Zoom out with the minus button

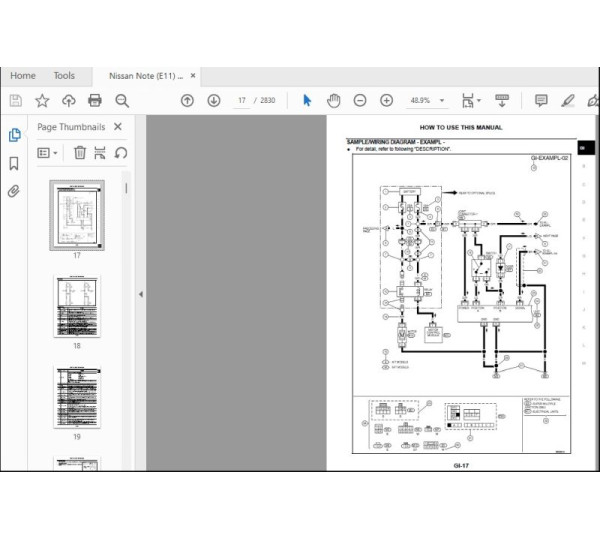(x=360, y=100)
